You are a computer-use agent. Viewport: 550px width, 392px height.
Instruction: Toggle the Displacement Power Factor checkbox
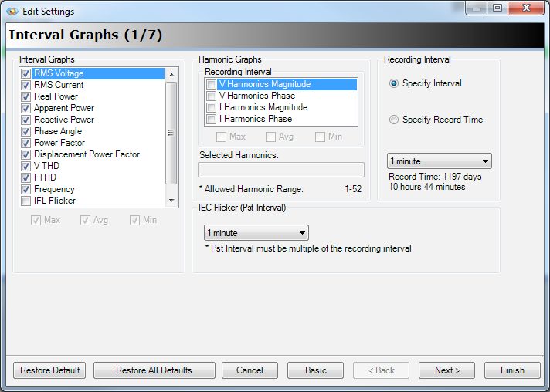pos(25,154)
